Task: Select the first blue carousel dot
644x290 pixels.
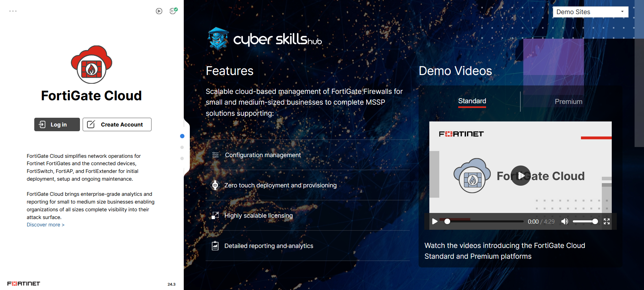Action: [182, 136]
